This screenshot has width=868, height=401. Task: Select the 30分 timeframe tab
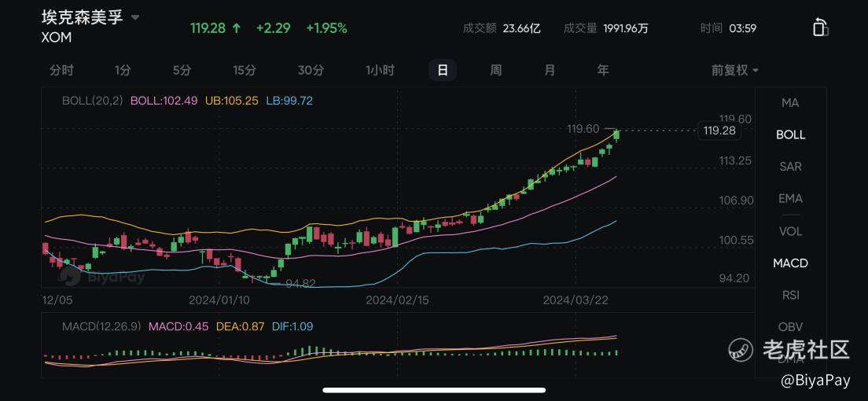pos(311,70)
